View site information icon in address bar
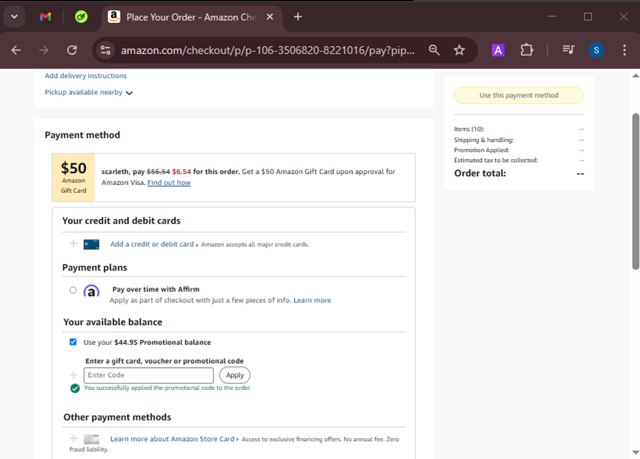 coord(105,50)
